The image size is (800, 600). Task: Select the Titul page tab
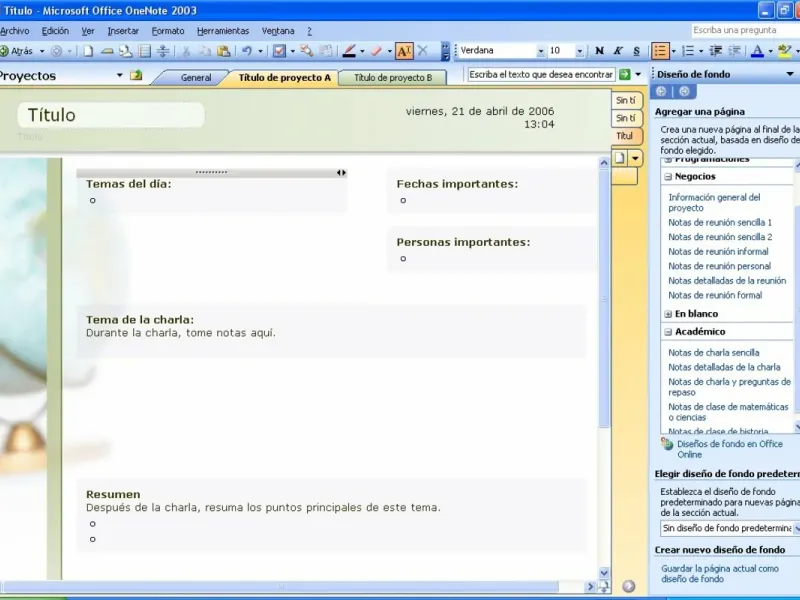coord(626,136)
